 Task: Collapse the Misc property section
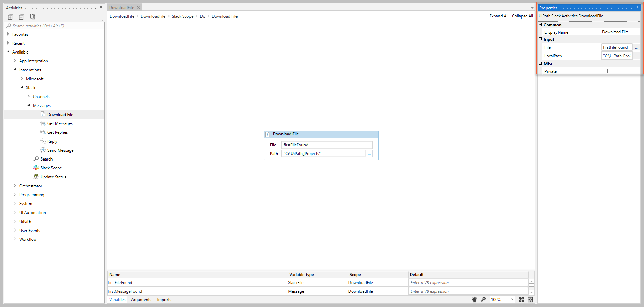[x=540, y=63]
